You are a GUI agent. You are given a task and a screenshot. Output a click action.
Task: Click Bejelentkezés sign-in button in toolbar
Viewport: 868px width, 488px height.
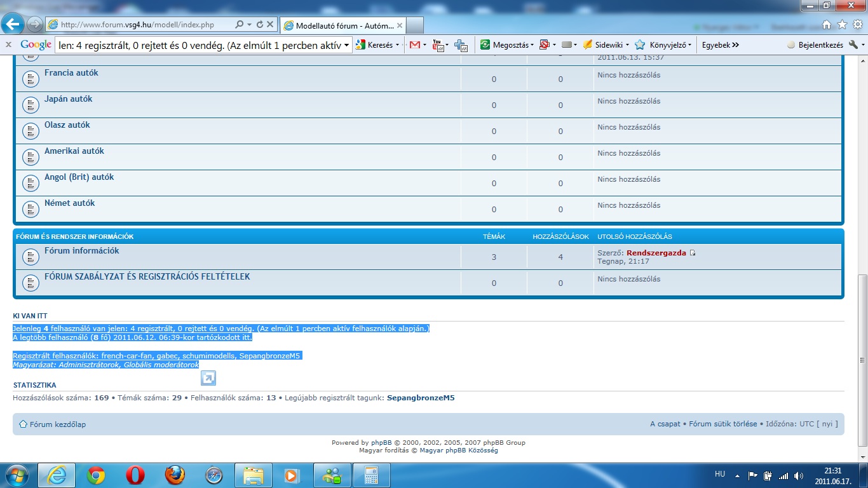815,45
